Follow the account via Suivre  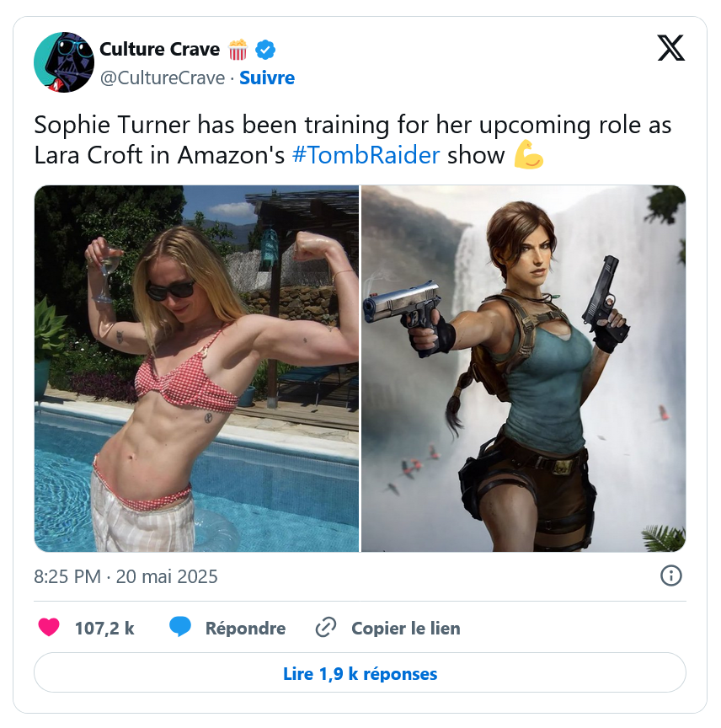coord(267,78)
